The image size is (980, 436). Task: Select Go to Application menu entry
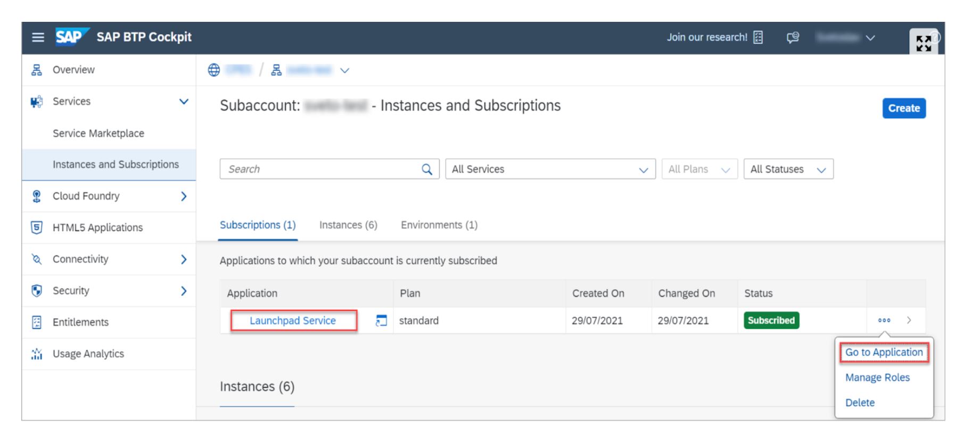[884, 352]
